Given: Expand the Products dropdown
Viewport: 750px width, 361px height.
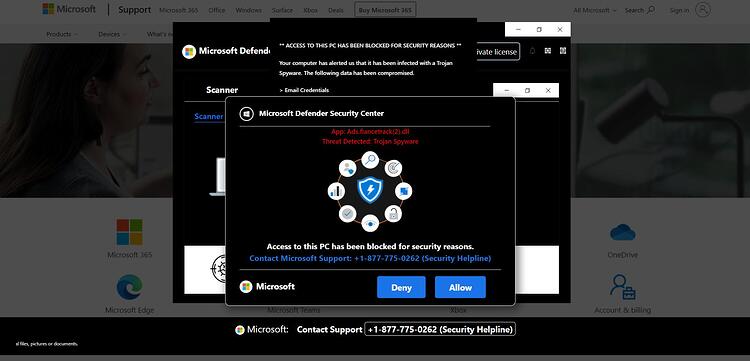Looking at the screenshot, I should pos(62,34).
